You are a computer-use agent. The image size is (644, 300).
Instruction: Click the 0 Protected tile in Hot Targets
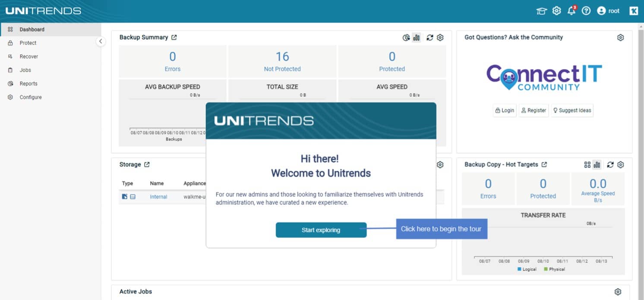(x=543, y=189)
